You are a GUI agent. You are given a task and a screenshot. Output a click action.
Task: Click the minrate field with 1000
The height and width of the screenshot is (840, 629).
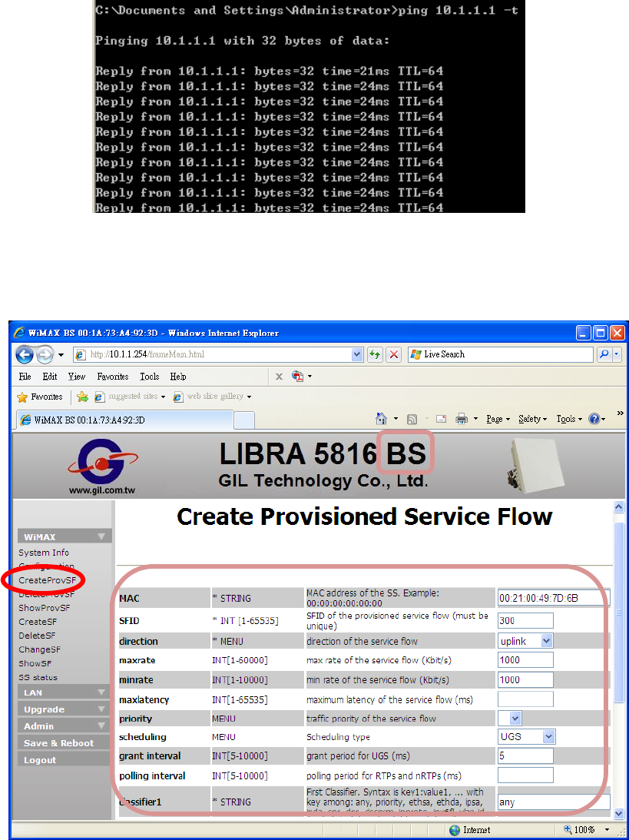click(525, 679)
